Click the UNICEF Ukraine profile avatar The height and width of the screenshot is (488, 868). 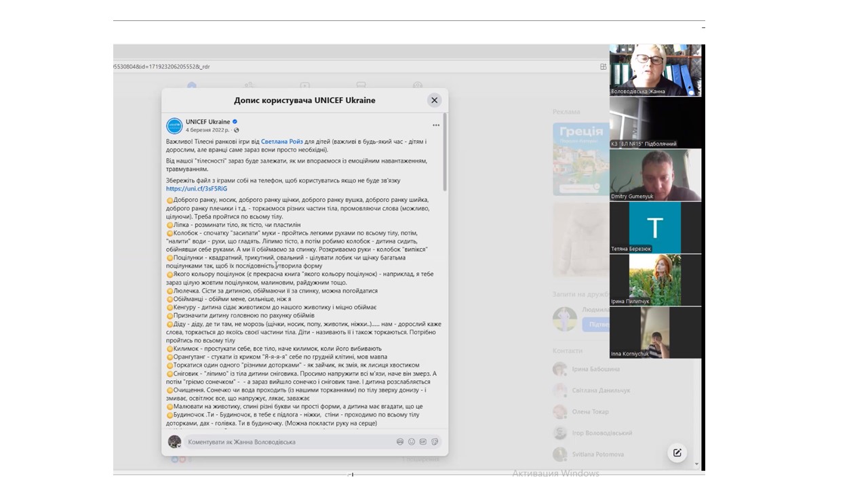coord(174,126)
